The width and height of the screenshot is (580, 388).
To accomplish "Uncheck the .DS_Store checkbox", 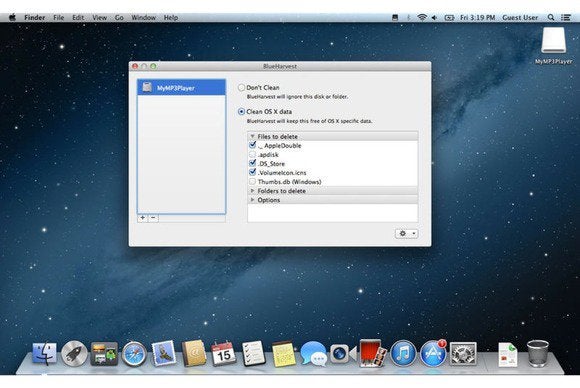I will (253, 163).
